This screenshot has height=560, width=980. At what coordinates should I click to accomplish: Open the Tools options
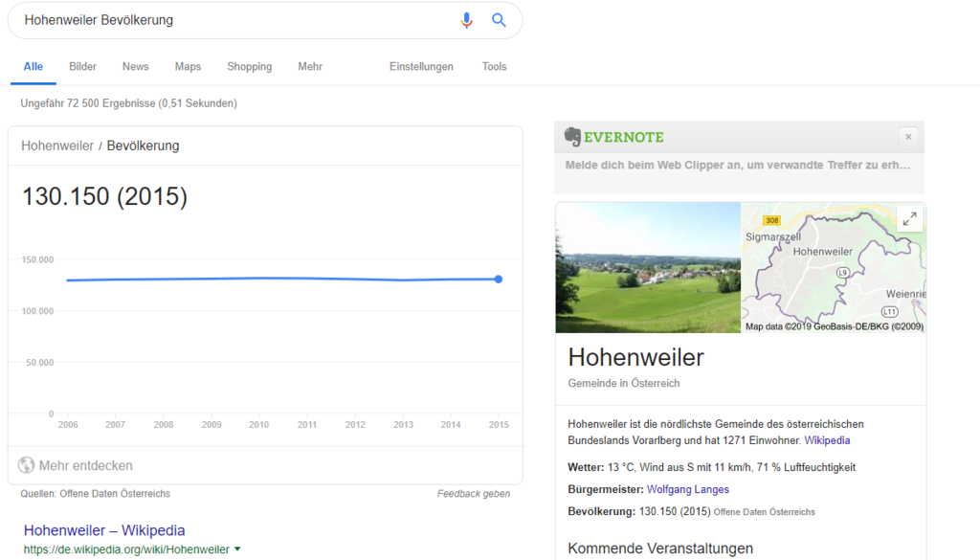[494, 67]
